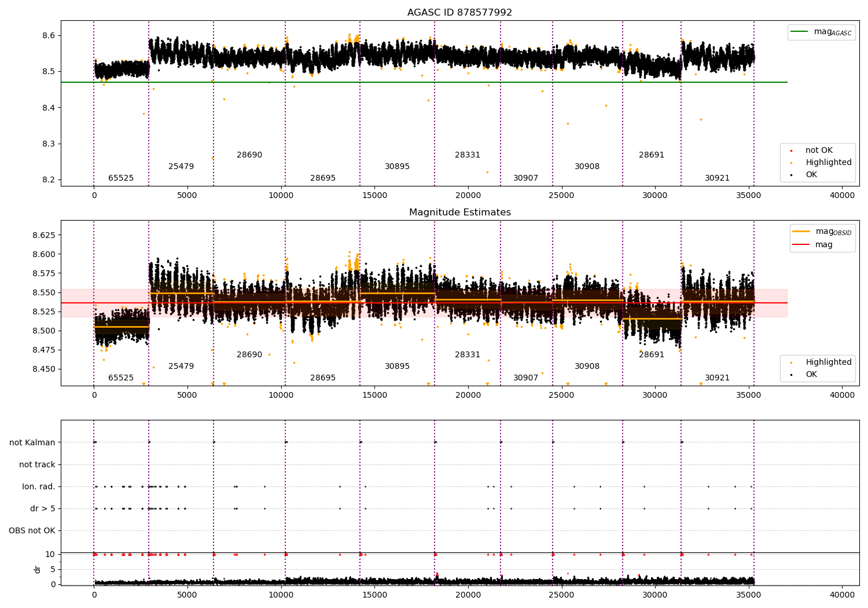
Task: Click the 'Magnitude Estimates' subplot title
Action: [459, 213]
